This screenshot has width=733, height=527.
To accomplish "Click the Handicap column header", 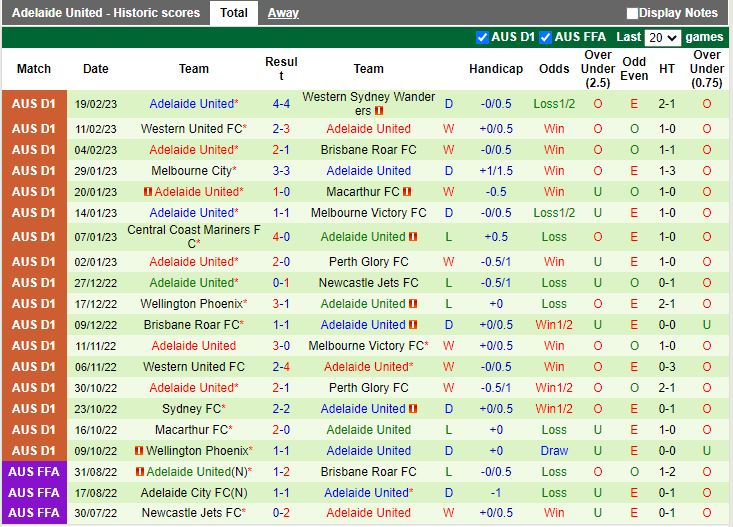I will [496, 69].
